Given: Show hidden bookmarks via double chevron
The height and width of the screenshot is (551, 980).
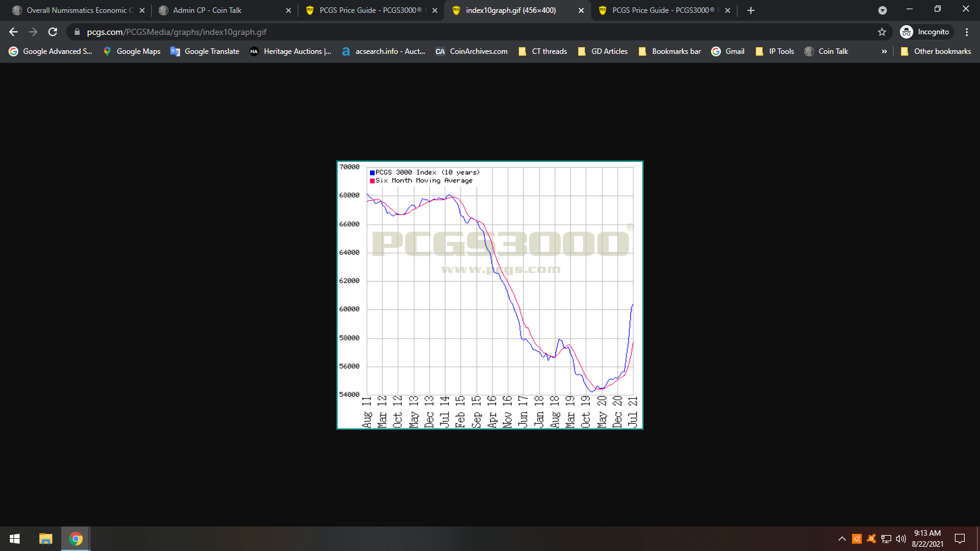Looking at the screenshot, I should click(x=884, y=51).
